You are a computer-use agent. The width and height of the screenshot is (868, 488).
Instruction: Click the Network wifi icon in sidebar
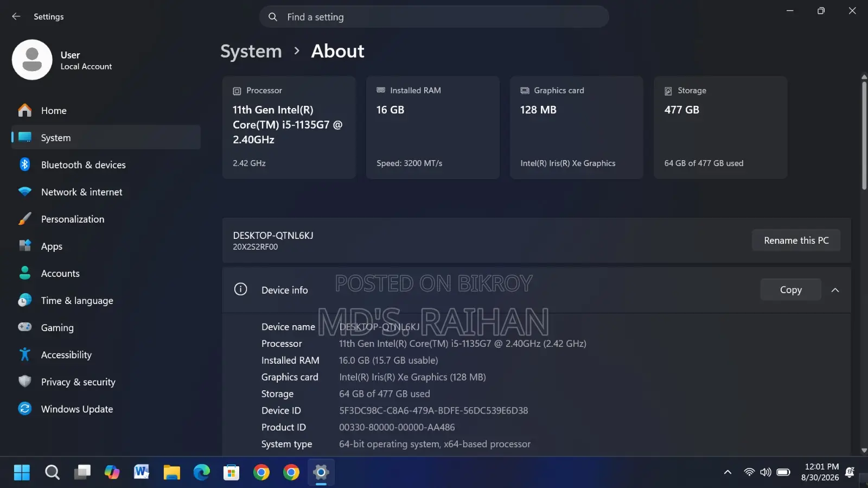tap(25, 192)
